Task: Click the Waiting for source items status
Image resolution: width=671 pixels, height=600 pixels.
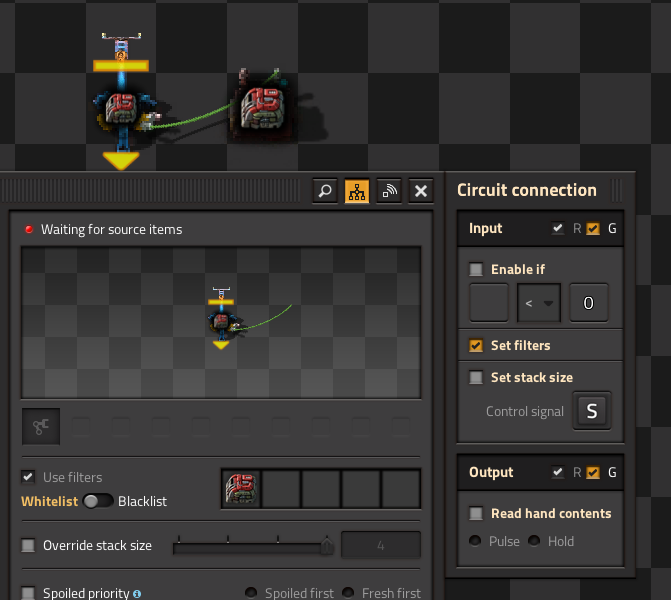Action: 111,229
